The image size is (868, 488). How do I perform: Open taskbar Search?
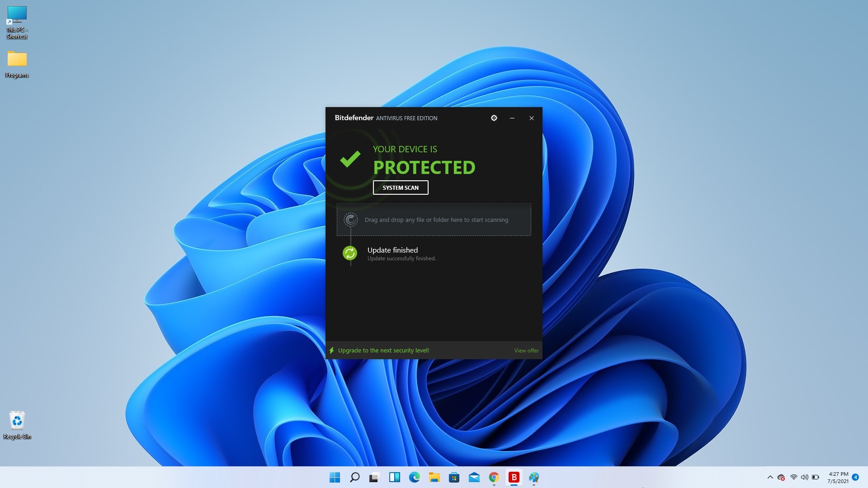point(355,477)
